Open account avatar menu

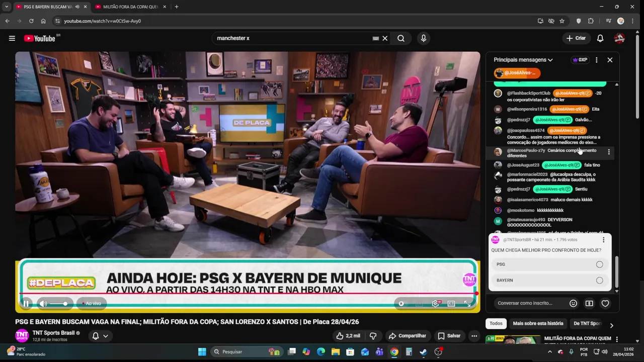pos(620,38)
